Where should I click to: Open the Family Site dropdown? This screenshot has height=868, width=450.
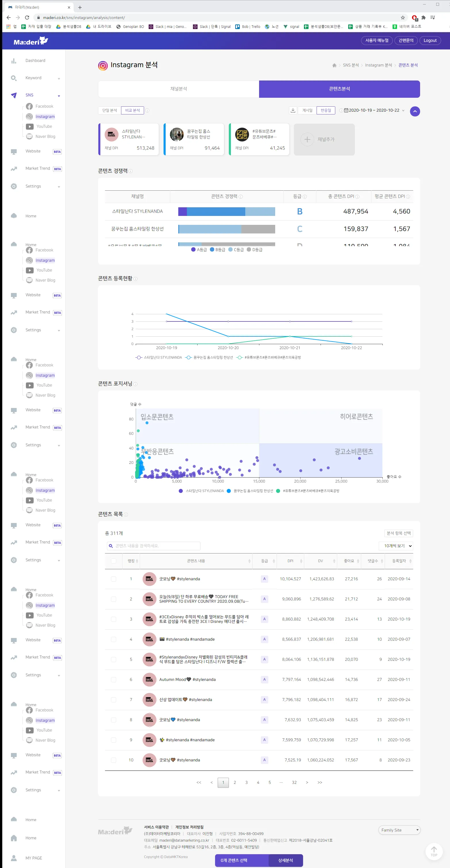point(399,830)
